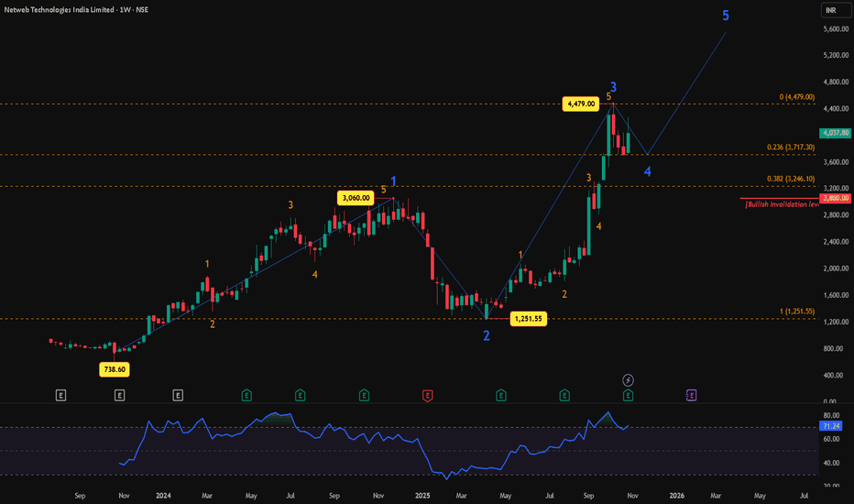
Task: Select the 738.60 yellow price callout
Action: pos(115,369)
